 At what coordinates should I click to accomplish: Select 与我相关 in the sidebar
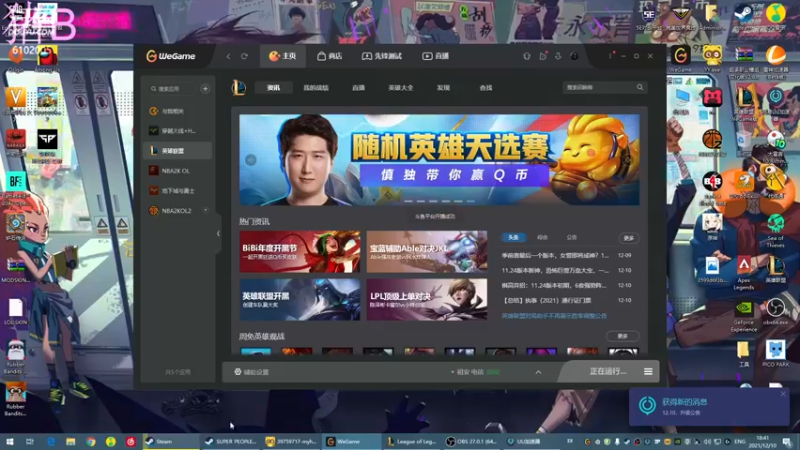(177, 111)
